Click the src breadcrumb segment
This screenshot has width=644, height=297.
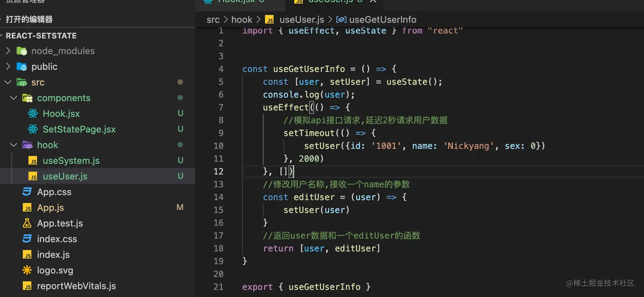(x=213, y=20)
